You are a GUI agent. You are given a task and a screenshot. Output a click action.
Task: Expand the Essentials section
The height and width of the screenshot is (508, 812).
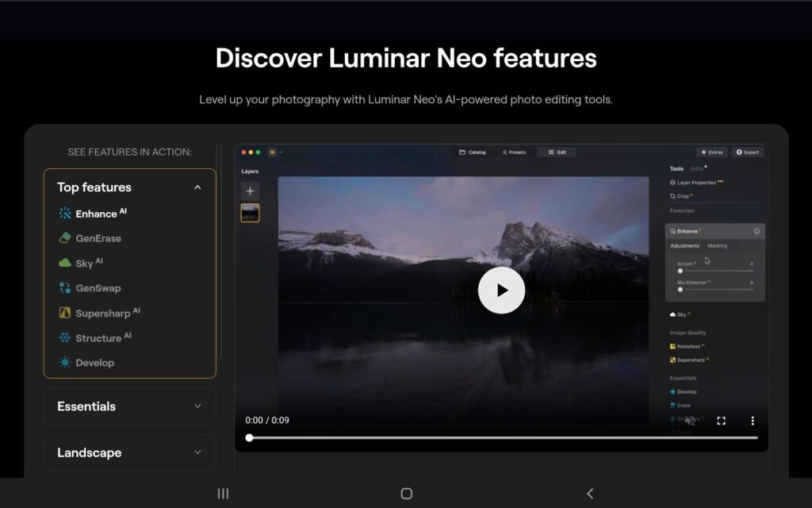pos(129,406)
